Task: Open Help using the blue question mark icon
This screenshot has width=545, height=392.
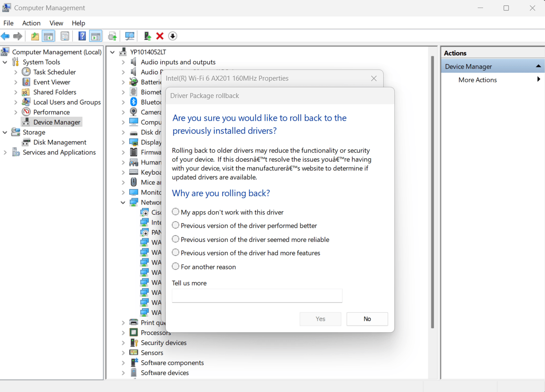Action: [x=82, y=36]
